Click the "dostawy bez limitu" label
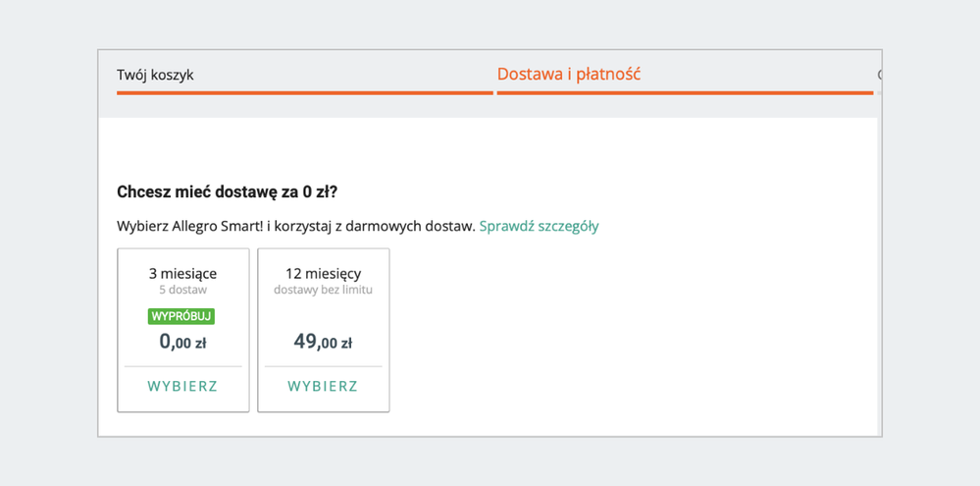Image resolution: width=980 pixels, height=486 pixels. tap(323, 290)
